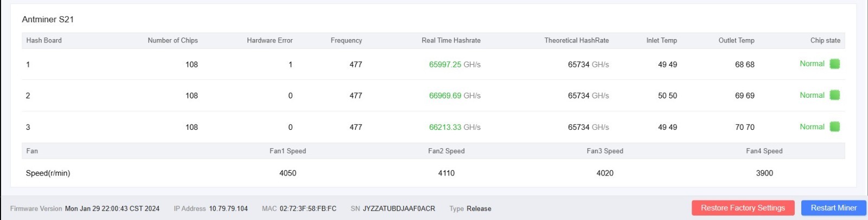Screen dimensions: 868x220
Task: Select MAC address 02:72:3F:58:FB:FC
Action: point(308,209)
